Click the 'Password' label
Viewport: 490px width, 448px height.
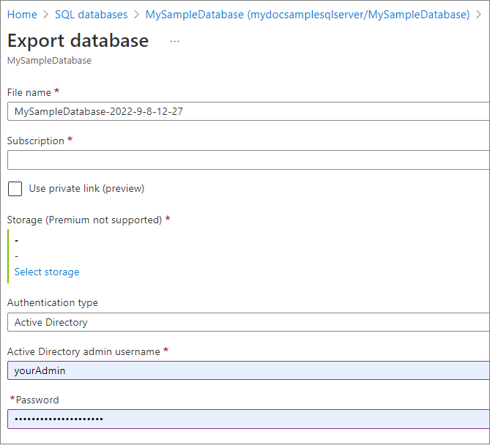37,400
